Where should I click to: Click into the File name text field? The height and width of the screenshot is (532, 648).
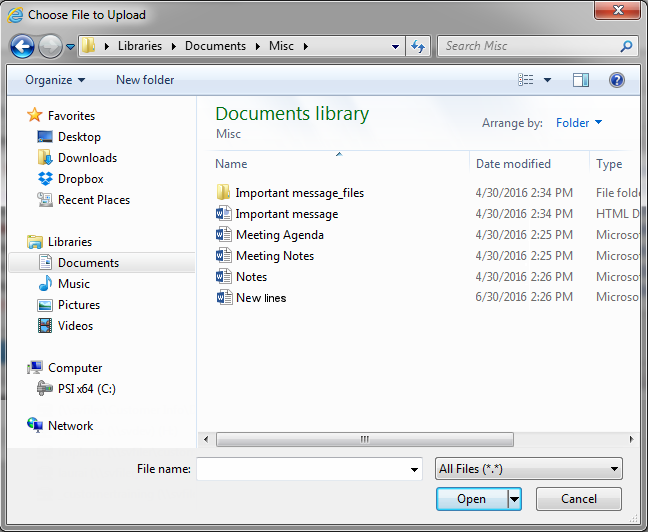(302, 469)
